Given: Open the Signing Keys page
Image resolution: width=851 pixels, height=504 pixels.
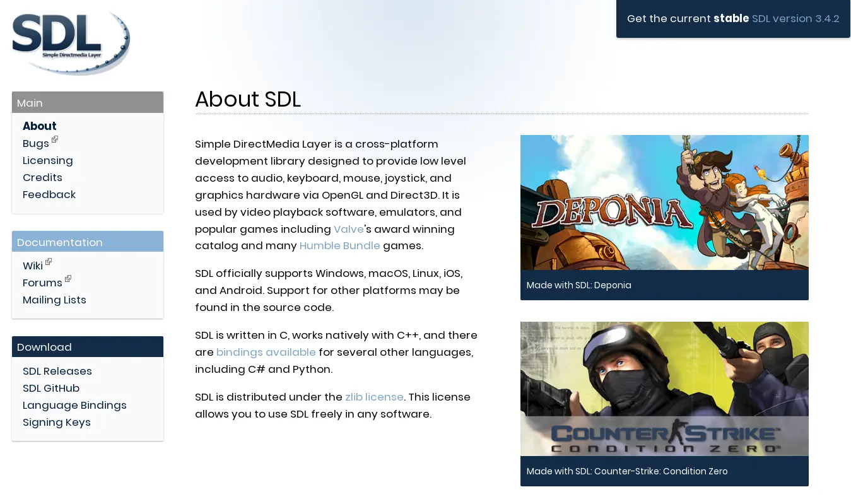Looking at the screenshot, I should 57,423.
